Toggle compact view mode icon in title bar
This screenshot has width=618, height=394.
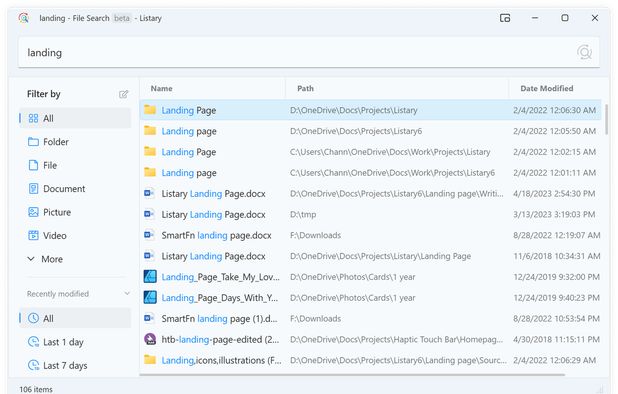point(505,18)
